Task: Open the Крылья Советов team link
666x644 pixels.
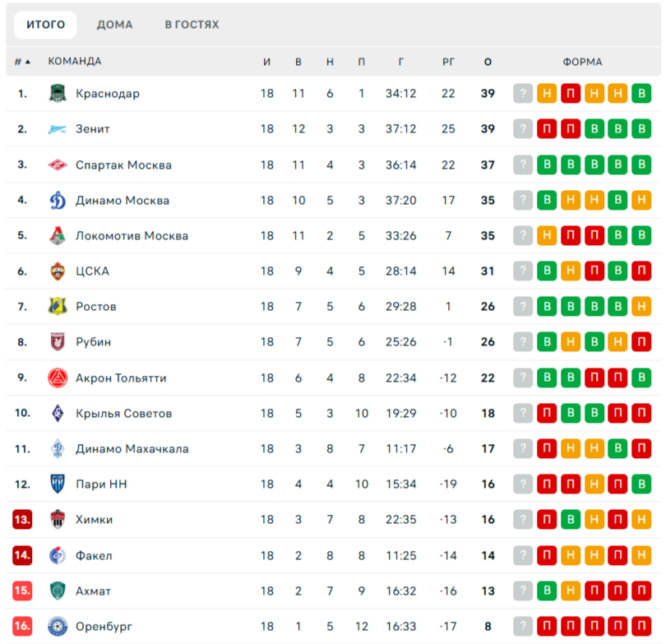Action: click(123, 414)
